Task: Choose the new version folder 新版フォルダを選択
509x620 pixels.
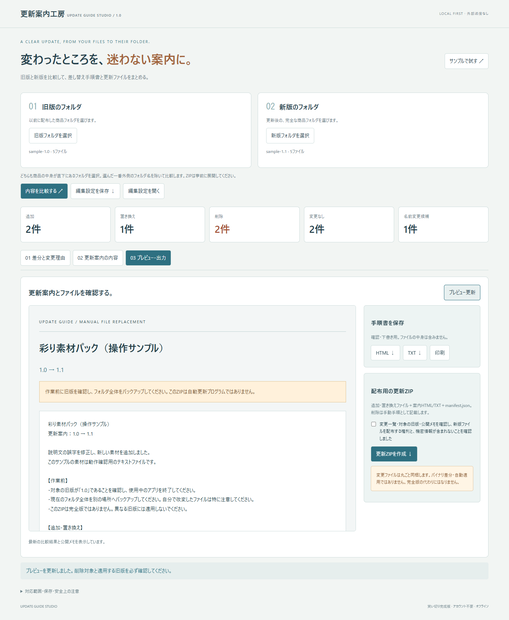Action: point(290,136)
